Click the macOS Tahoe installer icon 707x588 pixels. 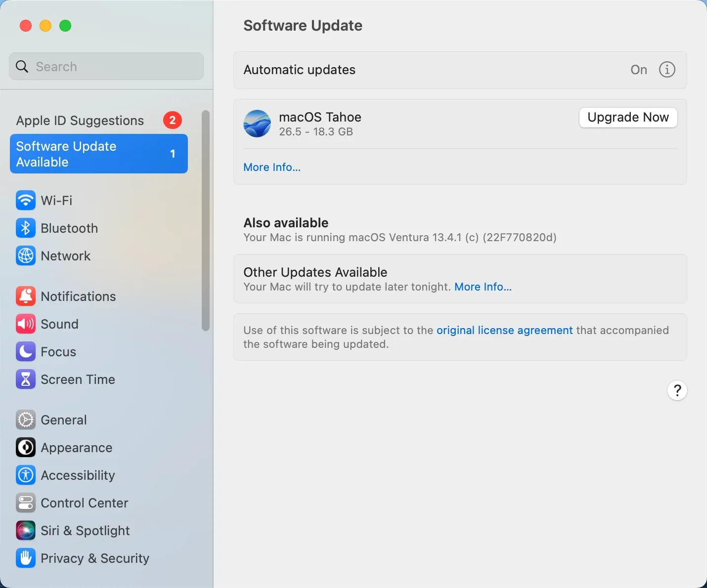[257, 124]
